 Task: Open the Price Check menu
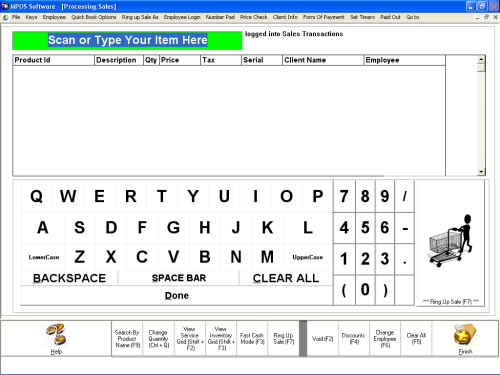(254, 17)
